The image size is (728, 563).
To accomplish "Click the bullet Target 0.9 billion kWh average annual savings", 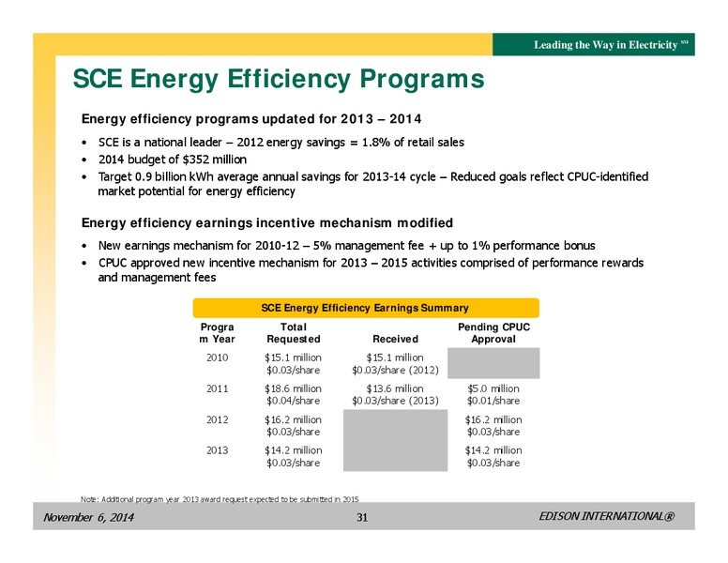I will coord(372,184).
